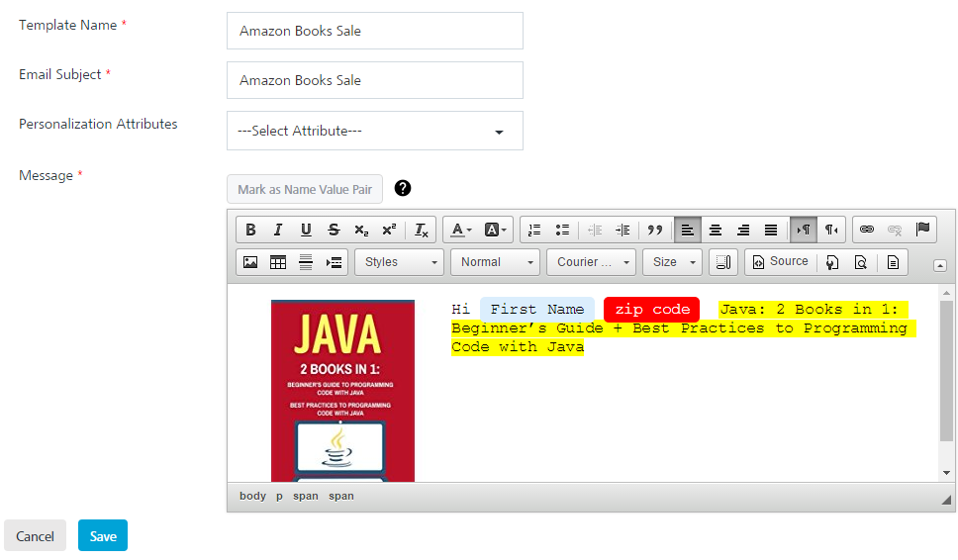Toggle the show blocks button
This screenshot has height=560, width=958.
tap(723, 262)
